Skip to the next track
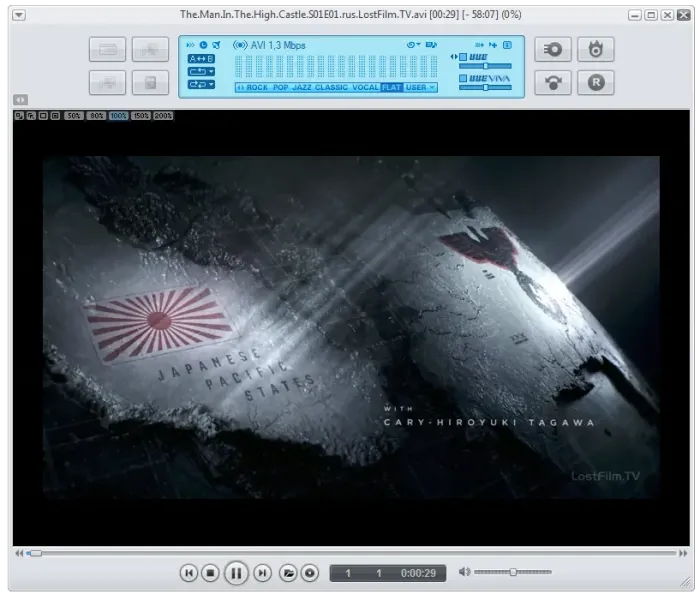The image size is (700, 600). (x=262, y=573)
